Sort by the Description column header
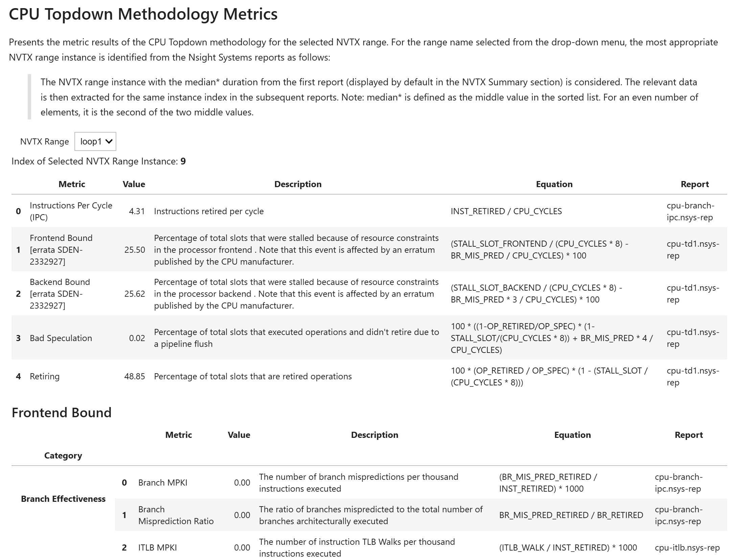The height and width of the screenshot is (560, 738). tap(298, 184)
